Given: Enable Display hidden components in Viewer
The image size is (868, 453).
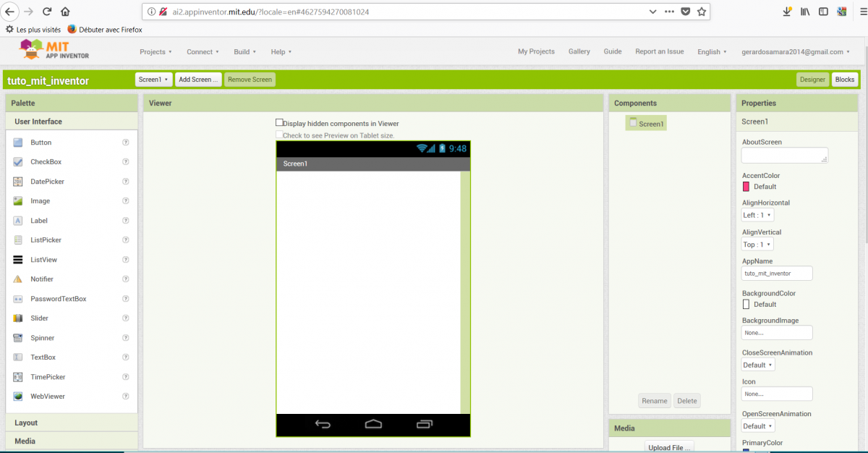Looking at the screenshot, I should [279, 123].
